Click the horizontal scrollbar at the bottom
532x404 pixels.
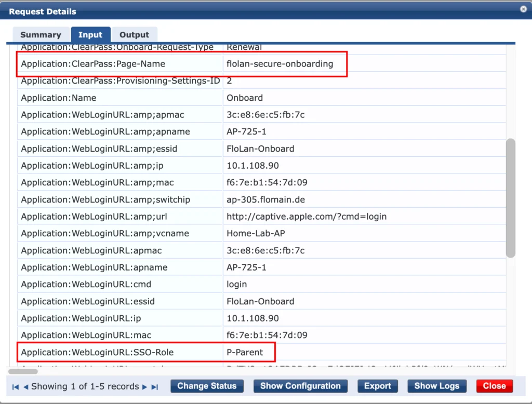point(23,371)
